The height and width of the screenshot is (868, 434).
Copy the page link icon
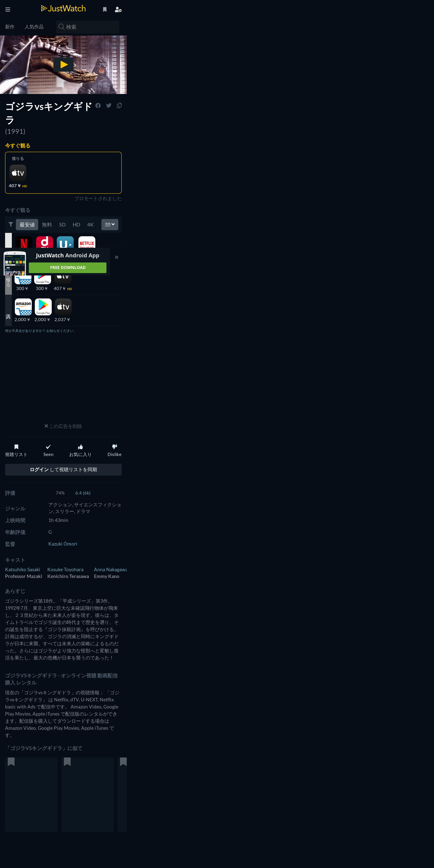point(119,105)
